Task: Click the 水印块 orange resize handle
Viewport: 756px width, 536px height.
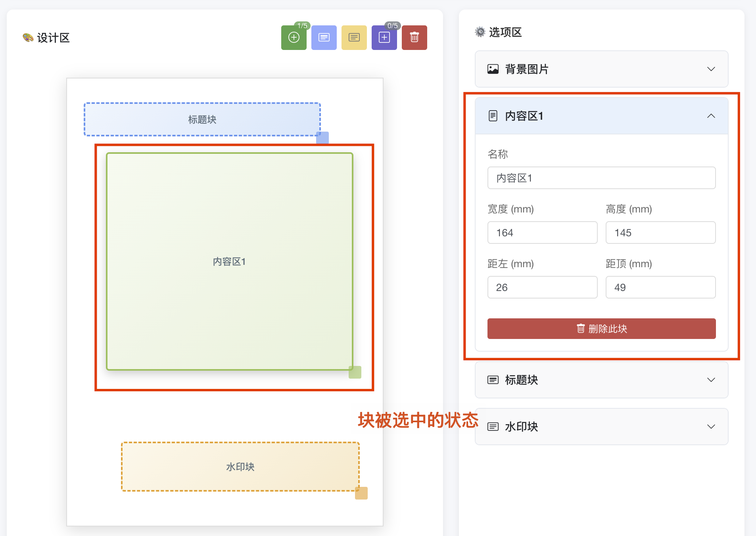Action: click(x=361, y=493)
